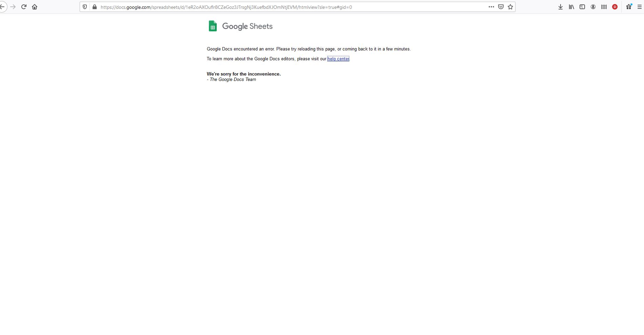Open the Firefox account menu
The image size is (644, 335).
tap(593, 7)
